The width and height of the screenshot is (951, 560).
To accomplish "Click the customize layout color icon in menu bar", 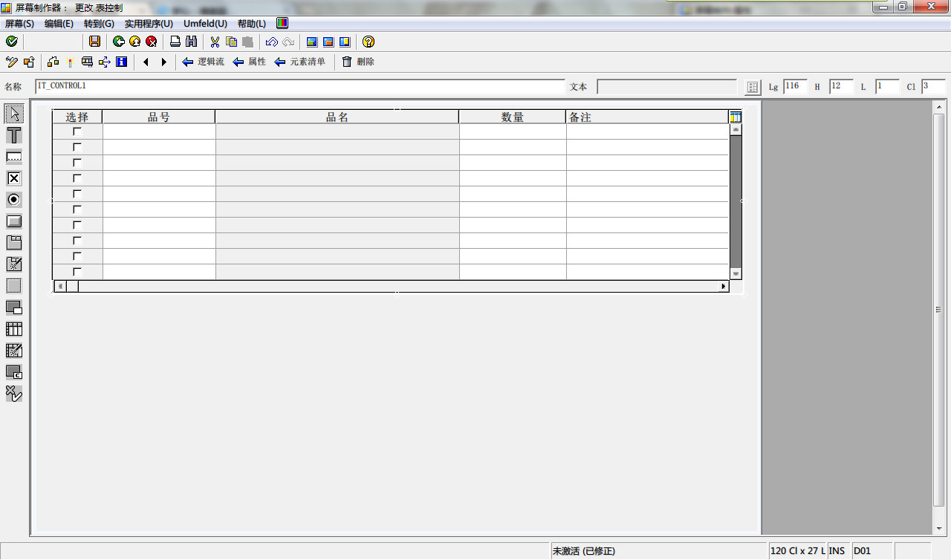I will click(282, 23).
